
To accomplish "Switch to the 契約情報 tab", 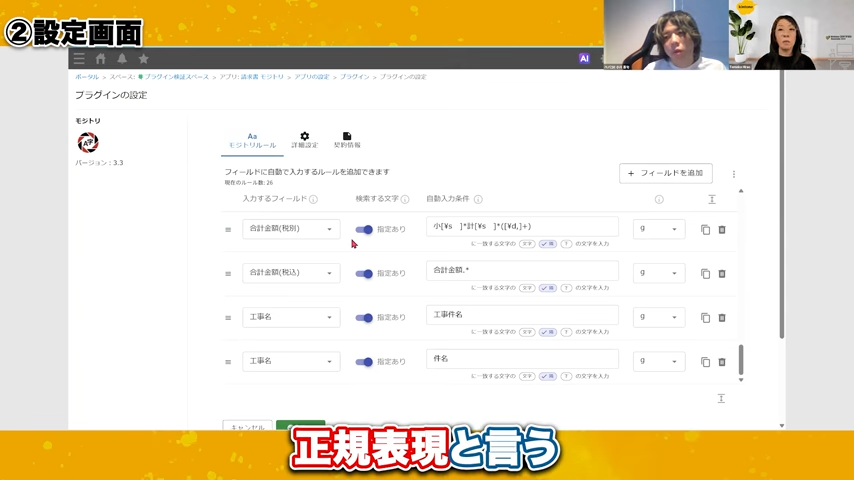I will click(347, 141).
